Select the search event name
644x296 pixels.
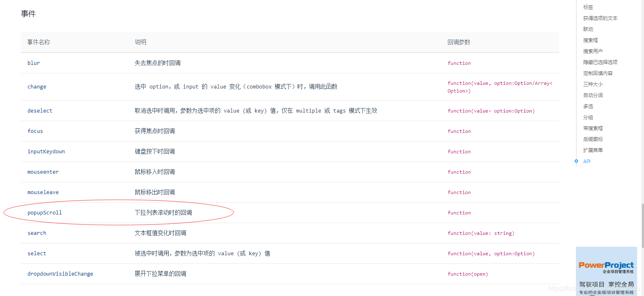coord(37,233)
